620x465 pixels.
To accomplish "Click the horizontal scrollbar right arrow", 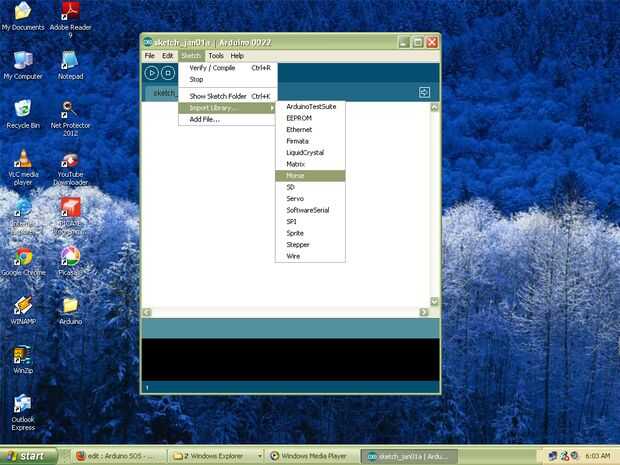I will (424, 312).
